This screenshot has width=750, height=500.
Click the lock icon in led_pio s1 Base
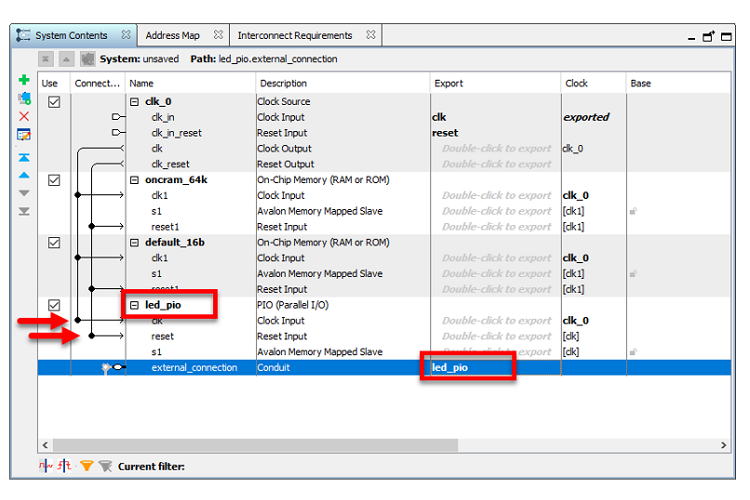pyautogui.click(x=633, y=352)
